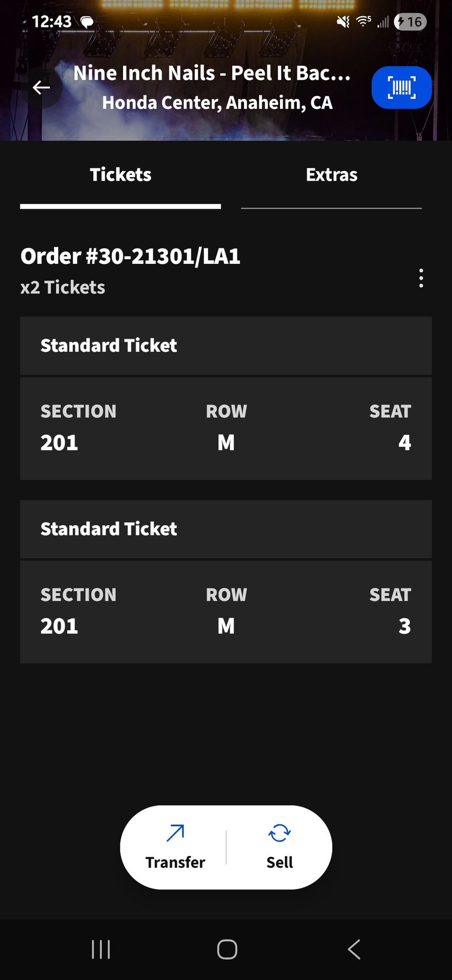Tap the Android back navigation chevron
Screen dimensions: 452x980
coord(354,949)
